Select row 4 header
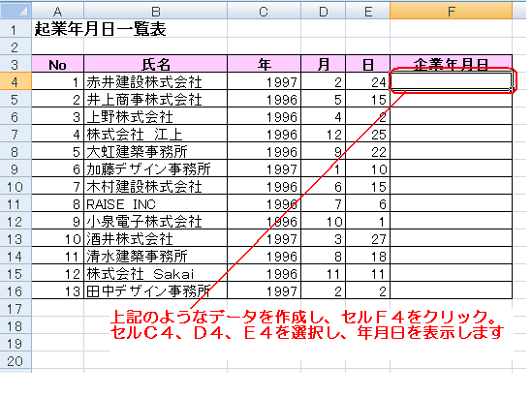 click(x=16, y=81)
